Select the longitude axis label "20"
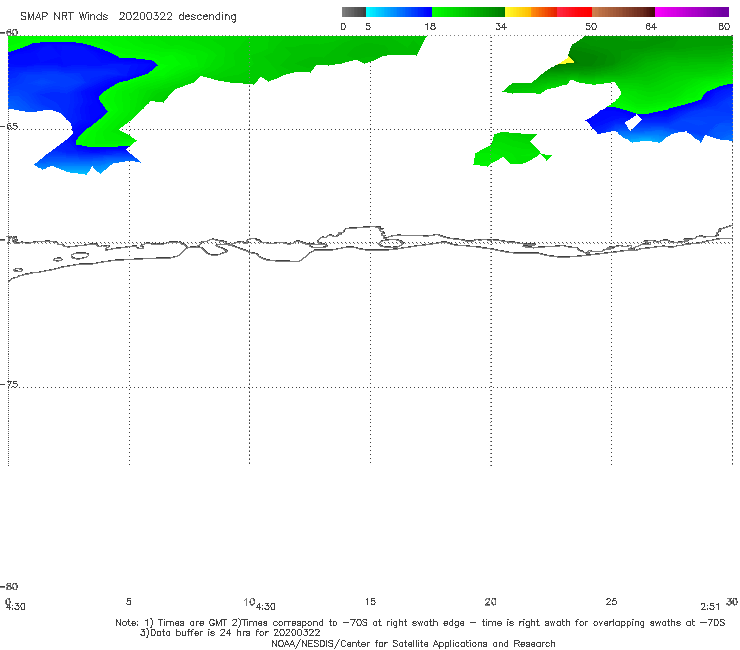This screenshot has height=650, width=740. (x=490, y=601)
